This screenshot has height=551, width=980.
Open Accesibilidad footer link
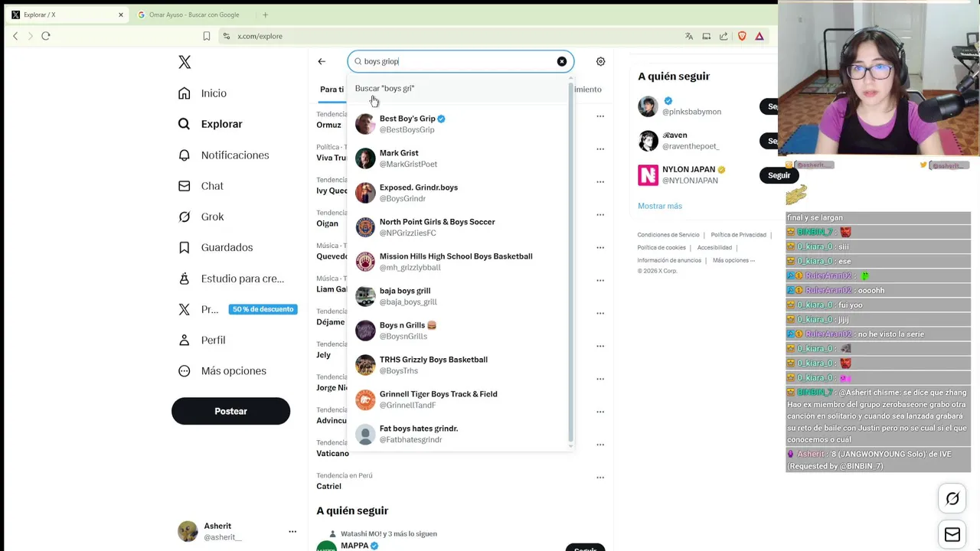click(x=714, y=247)
